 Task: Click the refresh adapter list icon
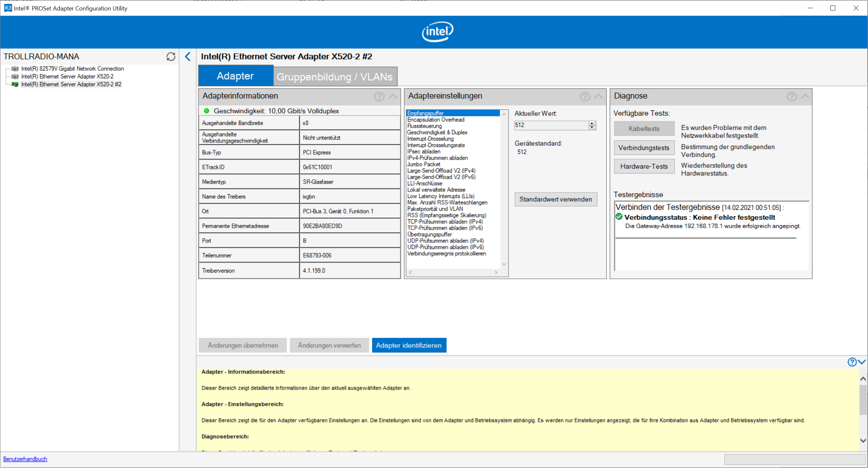(x=171, y=56)
